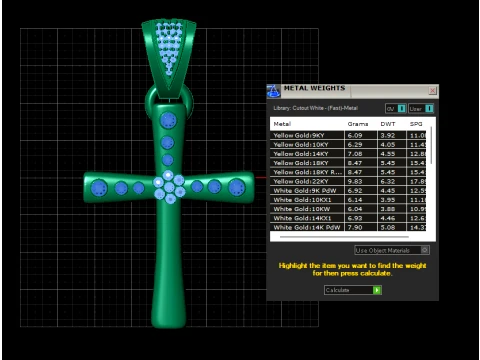
Task: Select the Yellow Gold:14KY row
Action: pyautogui.click(x=348, y=154)
